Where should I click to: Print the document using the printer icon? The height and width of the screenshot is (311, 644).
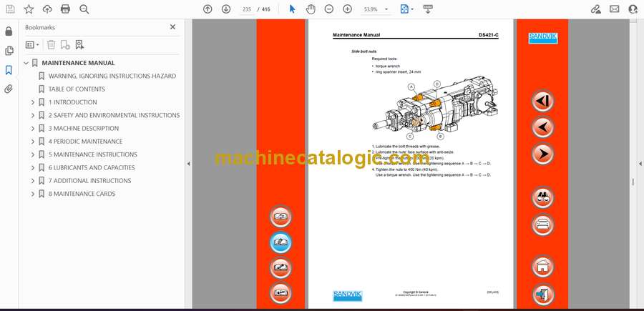pos(65,9)
